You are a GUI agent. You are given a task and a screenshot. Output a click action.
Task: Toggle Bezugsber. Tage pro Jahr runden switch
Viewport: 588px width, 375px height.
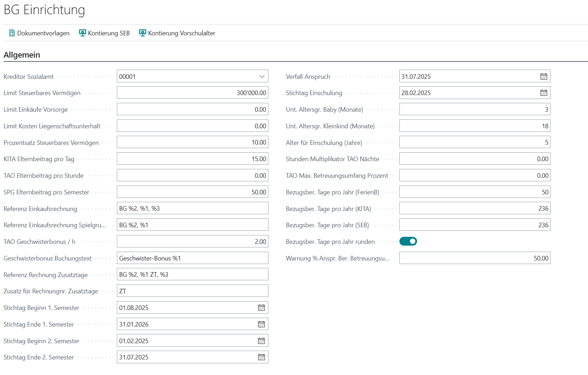tap(408, 241)
